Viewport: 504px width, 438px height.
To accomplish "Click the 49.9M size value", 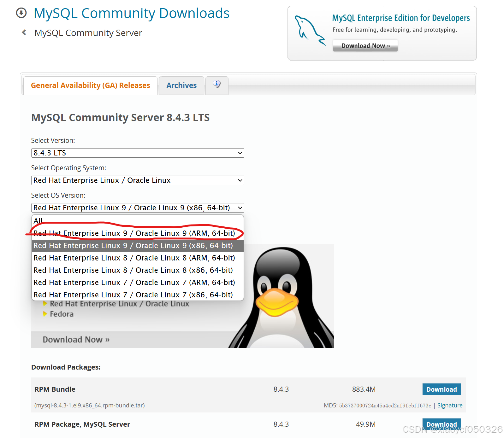I will coord(366,424).
